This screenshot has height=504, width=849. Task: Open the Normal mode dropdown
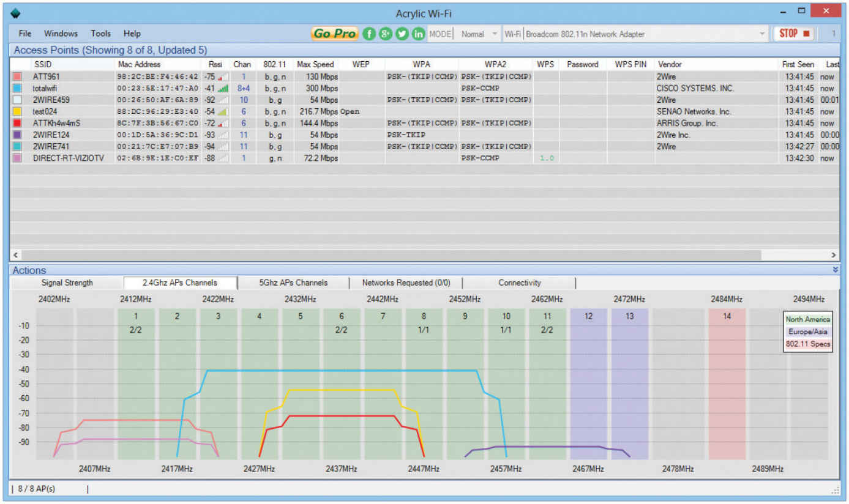pos(478,34)
